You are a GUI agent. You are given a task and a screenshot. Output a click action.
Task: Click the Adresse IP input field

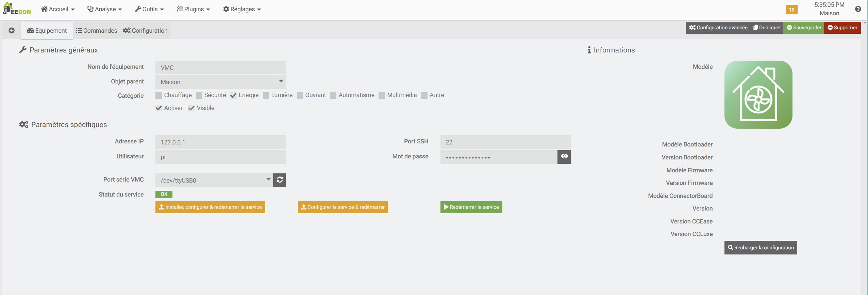coord(220,142)
